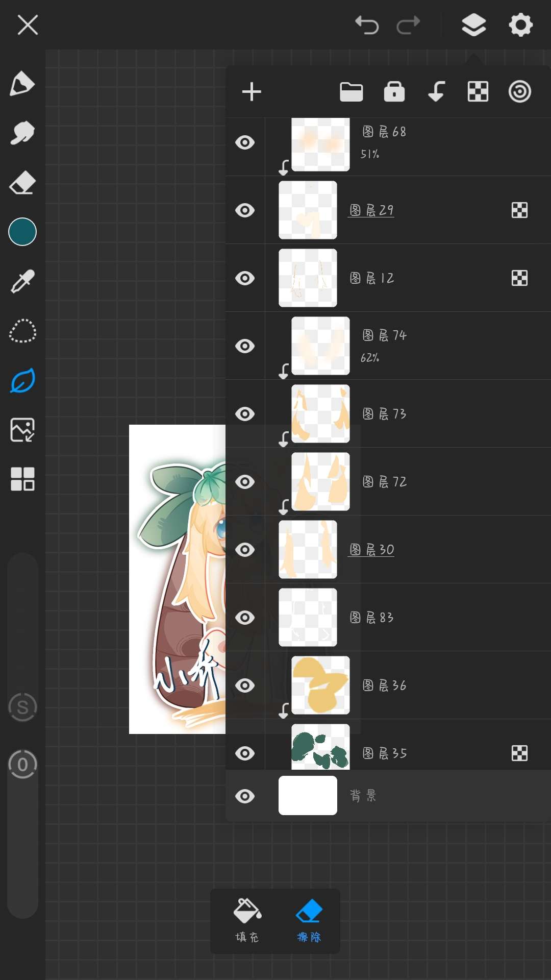Select the eraser tool in sidebar

point(22,183)
